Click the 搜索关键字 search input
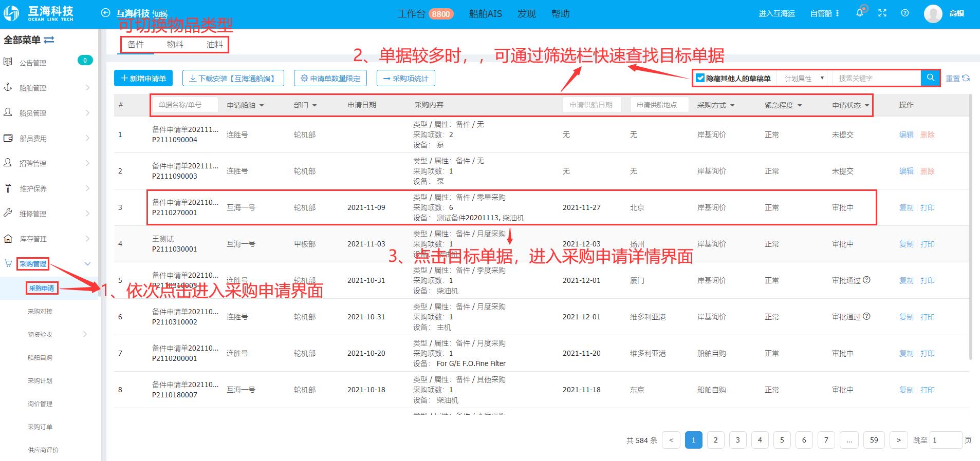Screen dimensions: 980x461 click(x=877, y=78)
